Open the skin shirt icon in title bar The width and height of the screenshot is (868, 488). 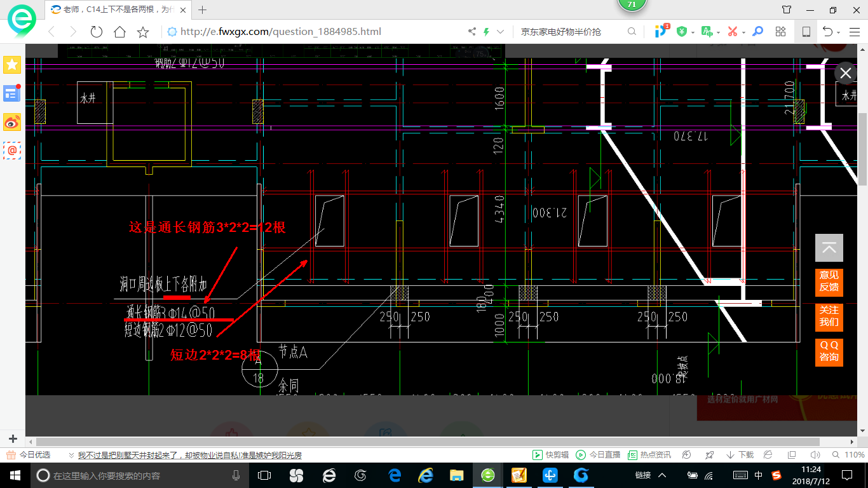[787, 10]
